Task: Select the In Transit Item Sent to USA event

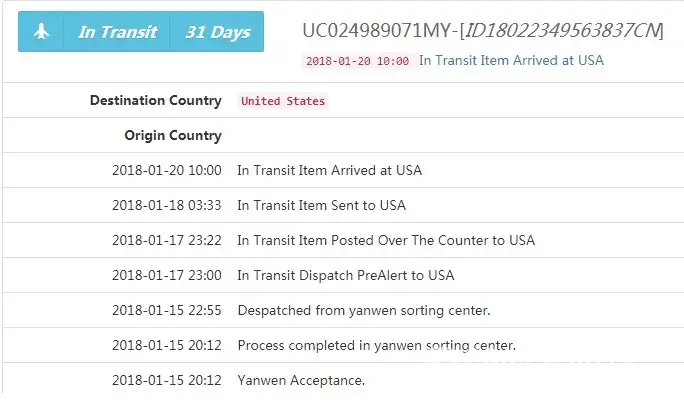Action: 321,205
